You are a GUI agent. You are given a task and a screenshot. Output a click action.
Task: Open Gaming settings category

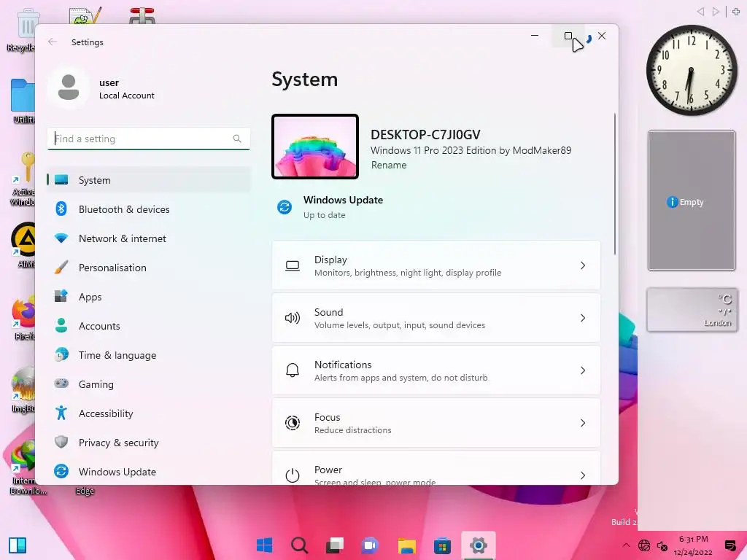click(x=149, y=384)
